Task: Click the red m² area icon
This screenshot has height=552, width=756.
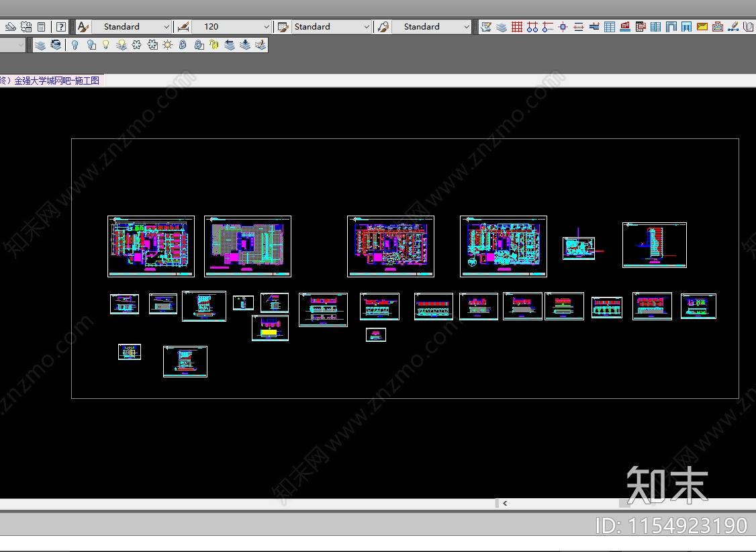Action: 625,27
